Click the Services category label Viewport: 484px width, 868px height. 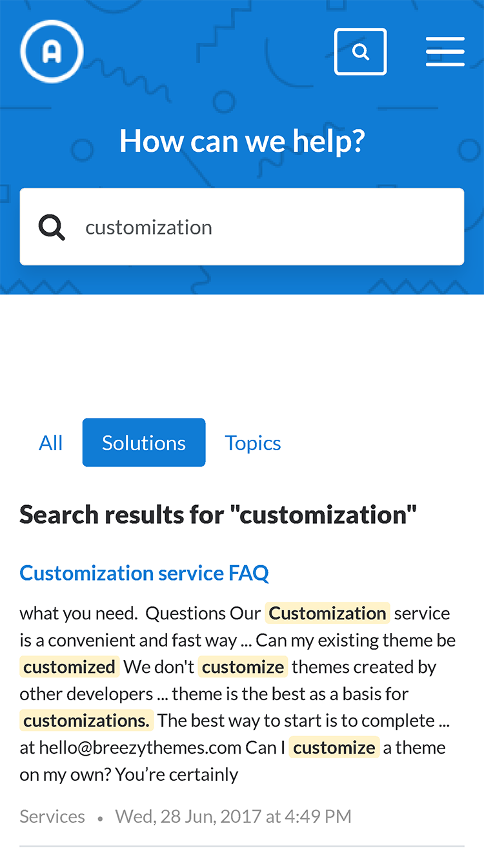pos(52,816)
